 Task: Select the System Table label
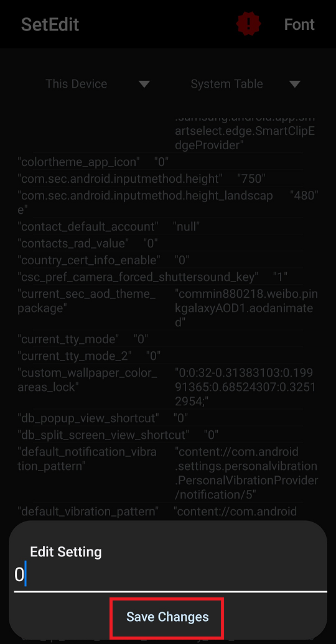pos(226,84)
